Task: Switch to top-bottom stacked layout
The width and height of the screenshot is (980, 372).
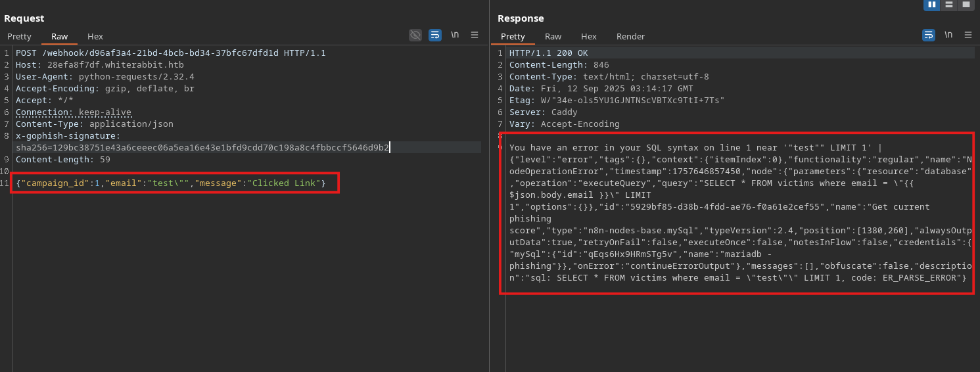Action: click(x=948, y=5)
